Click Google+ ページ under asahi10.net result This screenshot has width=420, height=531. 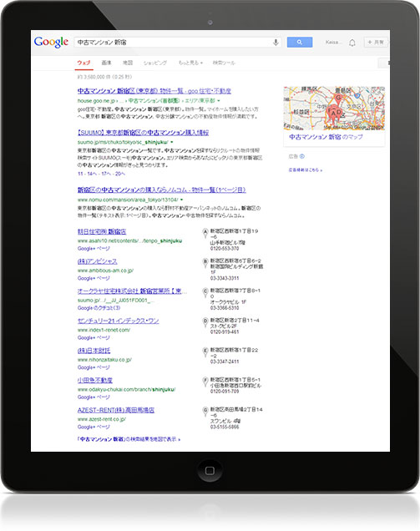(94, 249)
